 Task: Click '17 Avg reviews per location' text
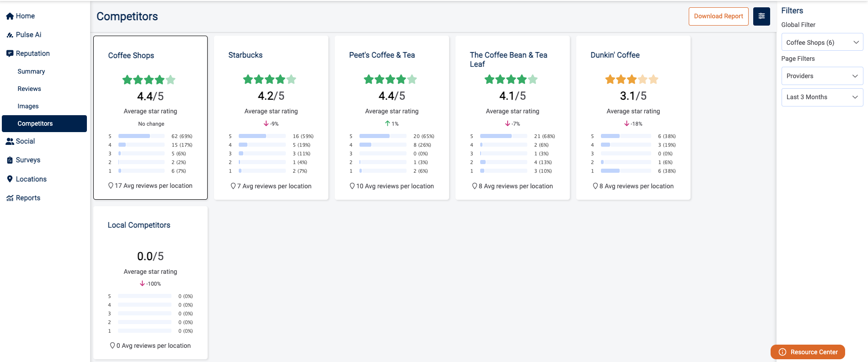154,186
